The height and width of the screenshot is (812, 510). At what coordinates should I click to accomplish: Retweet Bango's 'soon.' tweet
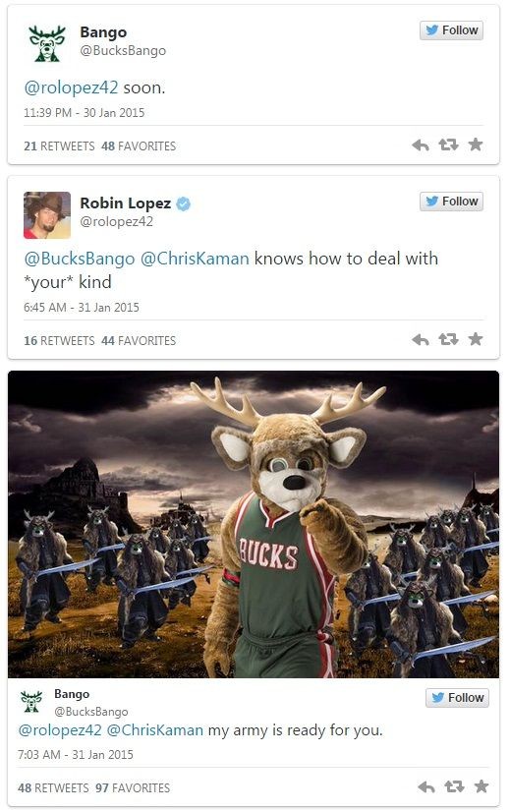click(x=448, y=145)
